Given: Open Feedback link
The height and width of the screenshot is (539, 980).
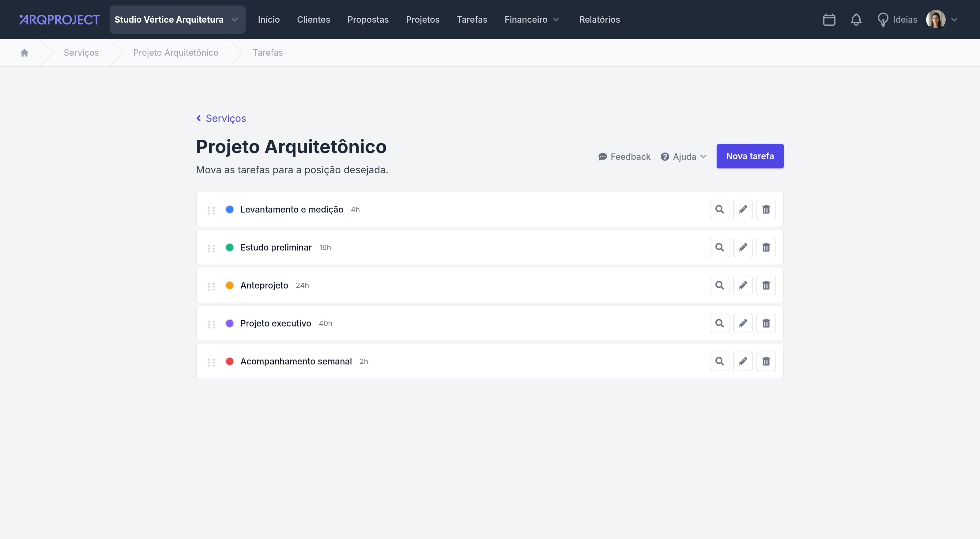Looking at the screenshot, I should pyautogui.click(x=624, y=157).
